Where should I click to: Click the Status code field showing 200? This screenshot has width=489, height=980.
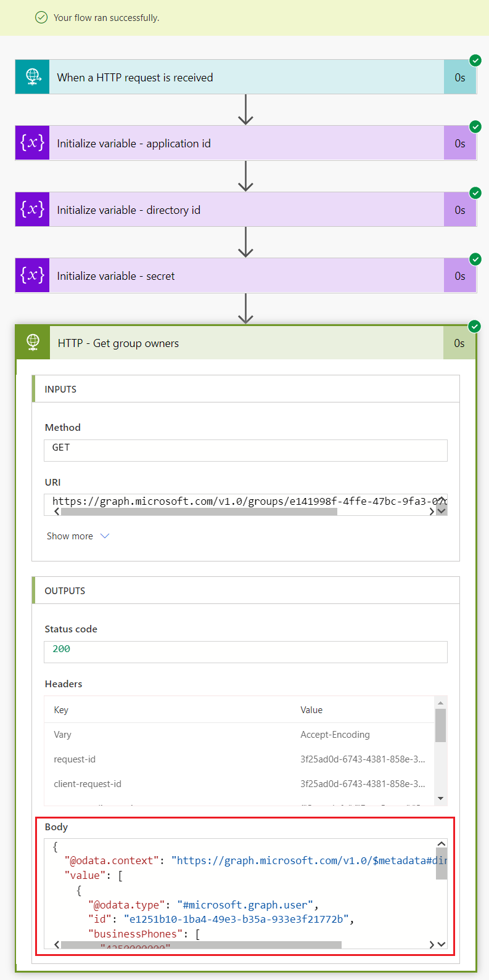(x=245, y=651)
